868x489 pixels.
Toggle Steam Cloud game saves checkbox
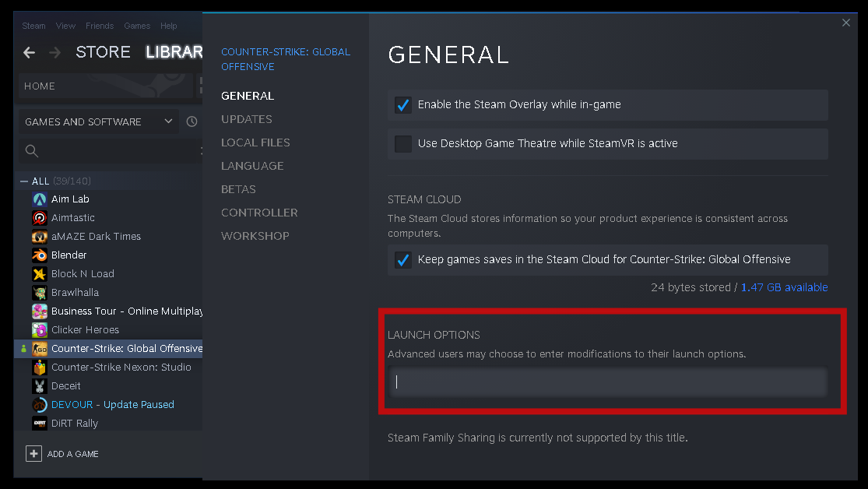coord(403,259)
